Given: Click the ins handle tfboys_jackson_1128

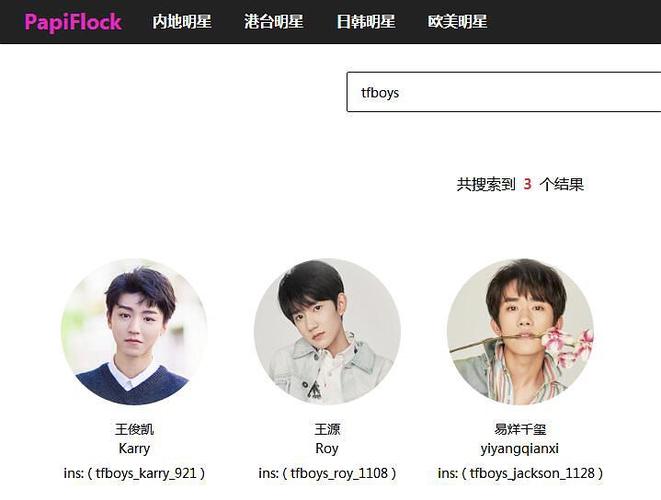Looking at the screenshot, I should point(532,473).
